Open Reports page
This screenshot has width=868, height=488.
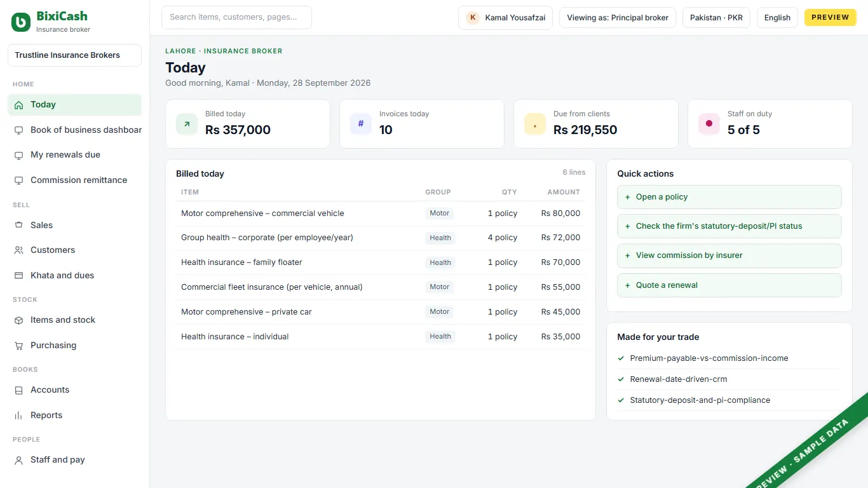(74, 416)
